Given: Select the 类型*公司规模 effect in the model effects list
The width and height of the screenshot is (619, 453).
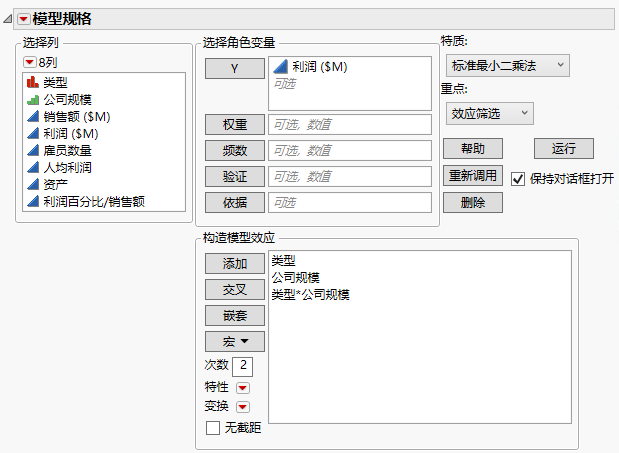Looking at the screenshot, I should pos(310,295).
